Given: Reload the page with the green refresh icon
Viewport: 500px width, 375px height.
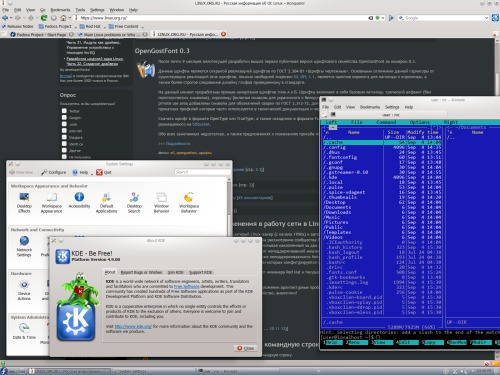Looking at the screenshot, I should pos(44,18).
